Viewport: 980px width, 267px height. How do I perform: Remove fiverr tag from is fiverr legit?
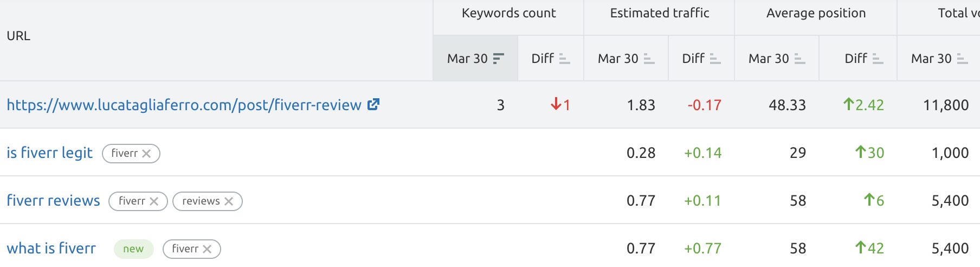(x=146, y=154)
